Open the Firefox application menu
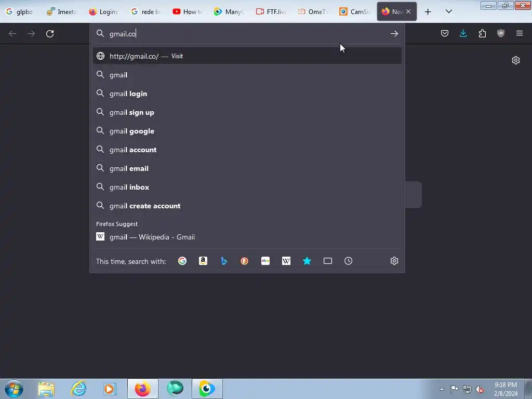532x399 pixels. pyautogui.click(x=519, y=33)
